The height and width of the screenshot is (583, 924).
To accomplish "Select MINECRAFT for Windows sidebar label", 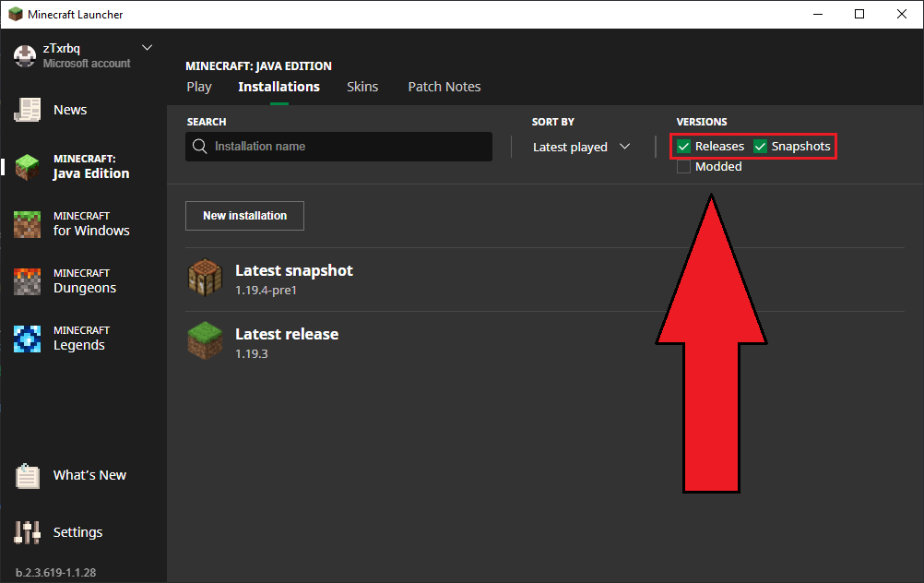I will point(91,224).
